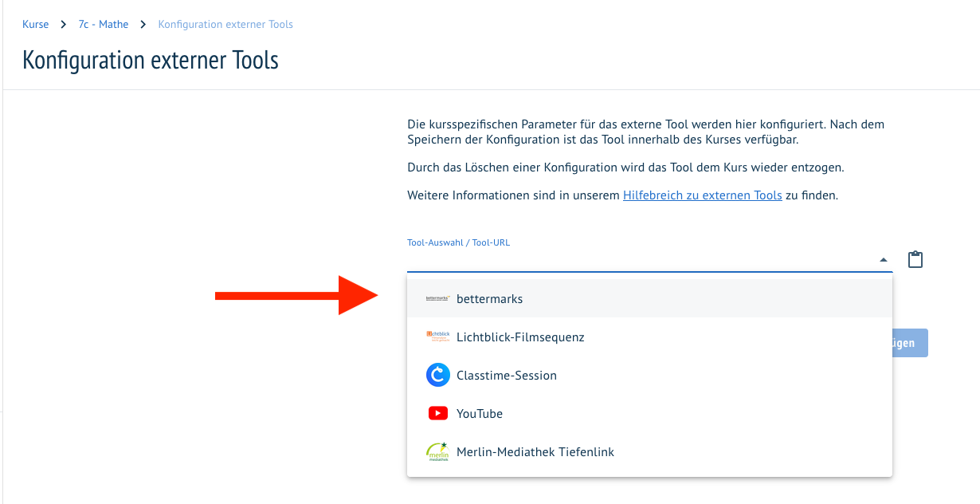The image size is (980, 504).
Task: Click the Classtime circular arrow icon
Action: tap(438, 375)
